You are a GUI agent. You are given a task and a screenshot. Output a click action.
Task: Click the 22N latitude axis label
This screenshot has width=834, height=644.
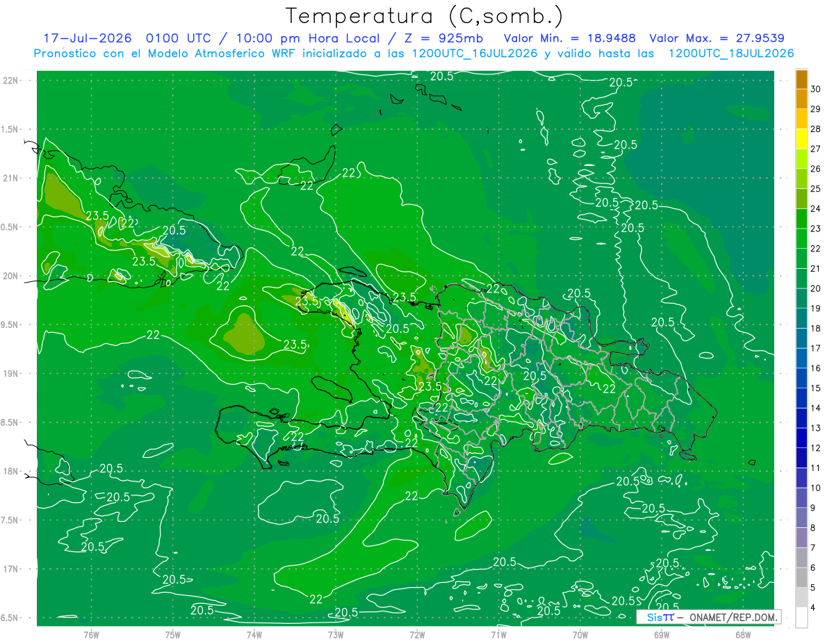coord(11,81)
